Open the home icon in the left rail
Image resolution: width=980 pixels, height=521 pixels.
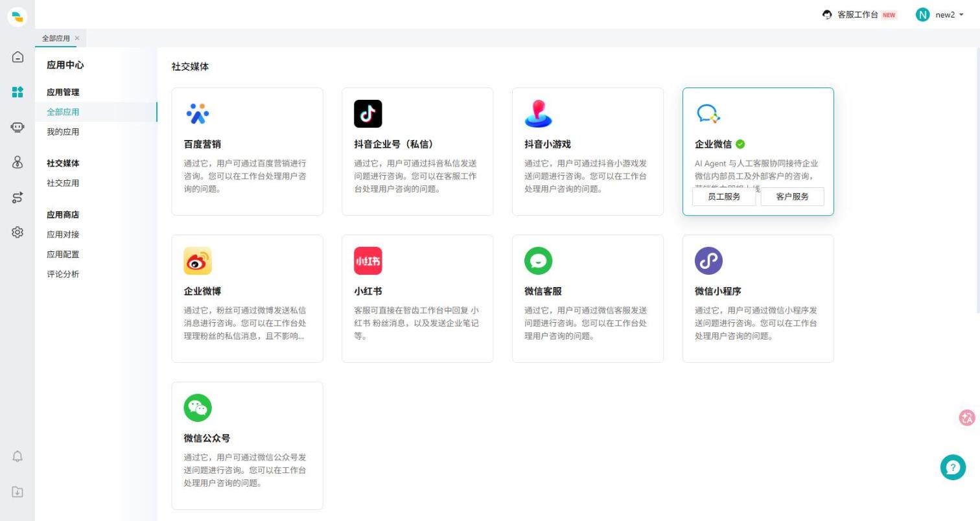point(17,57)
